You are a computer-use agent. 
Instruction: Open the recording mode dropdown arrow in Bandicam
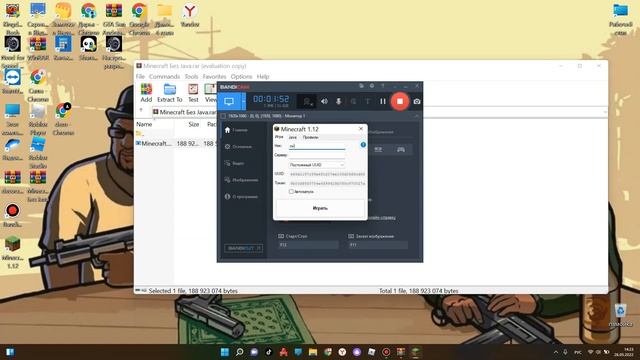[x=244, y=101]
